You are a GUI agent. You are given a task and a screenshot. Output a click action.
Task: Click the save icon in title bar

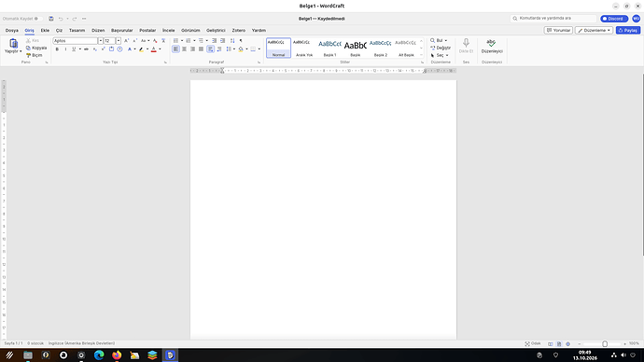coord(51,19)
